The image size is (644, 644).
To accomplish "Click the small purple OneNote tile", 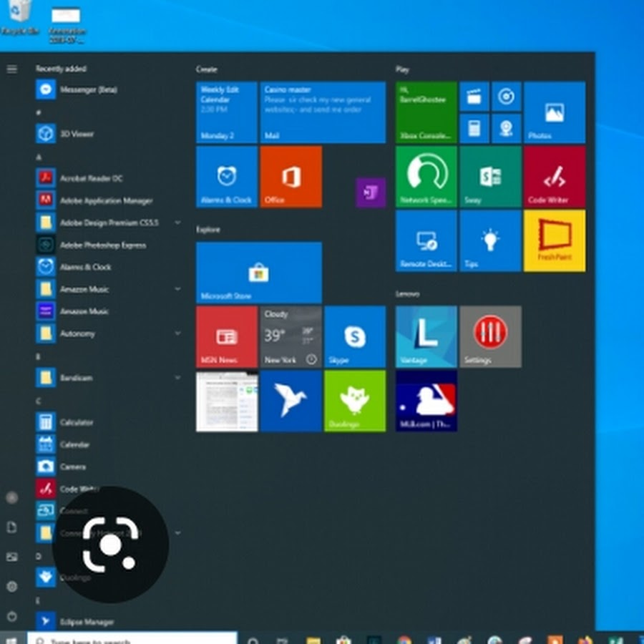I will [371, 192].
